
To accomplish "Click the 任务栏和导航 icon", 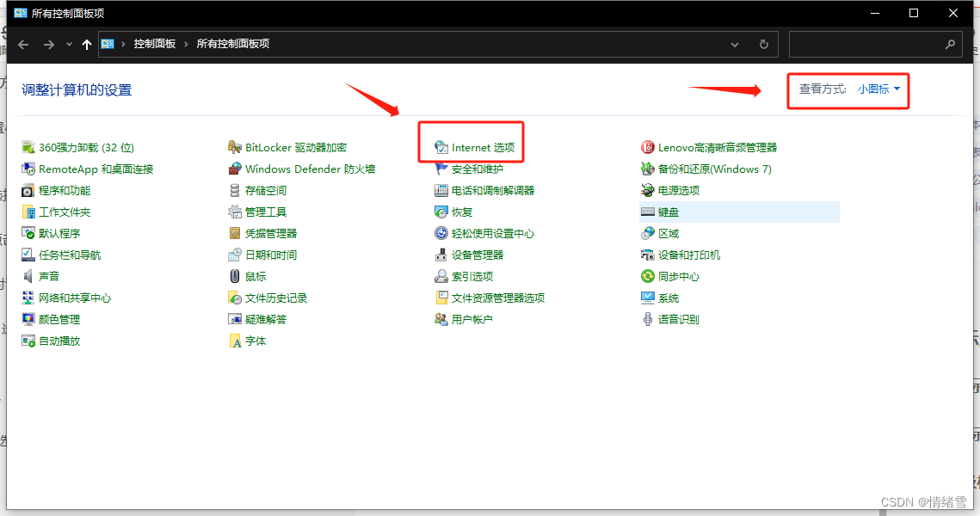I will (28, 255).
